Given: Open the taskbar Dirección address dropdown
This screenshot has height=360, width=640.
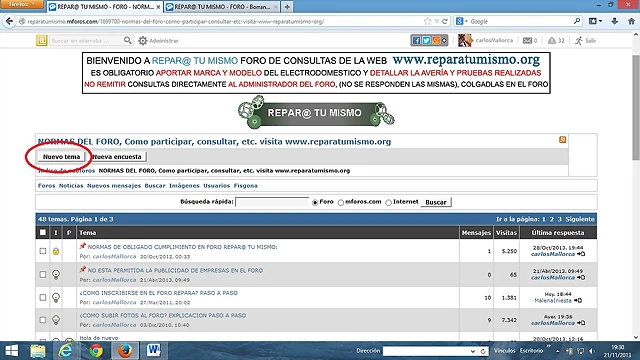Looking at the screenshot, I should tap(473, 351).
